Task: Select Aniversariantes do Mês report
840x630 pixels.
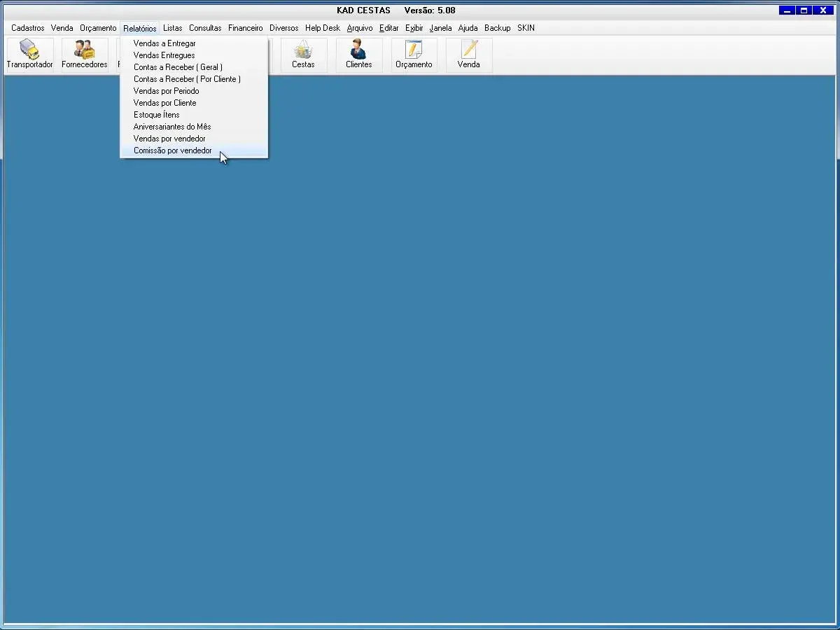Action: (x=172, y=127)
